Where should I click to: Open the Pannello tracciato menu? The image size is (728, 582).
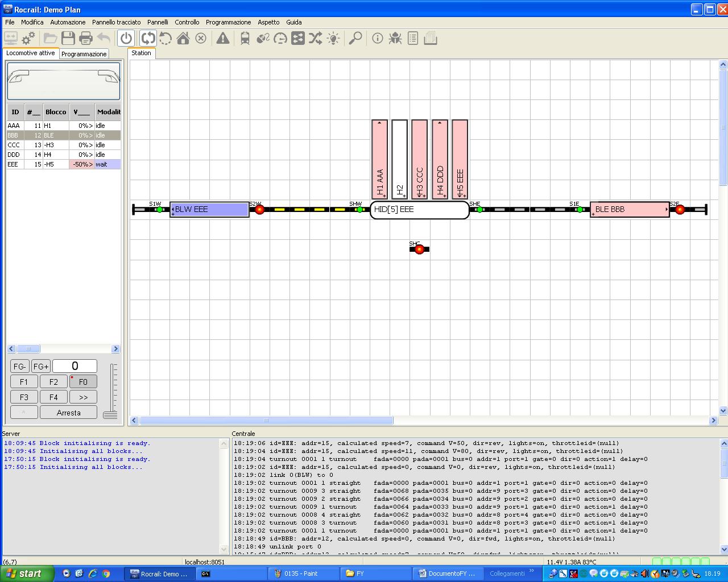(117, 22)
